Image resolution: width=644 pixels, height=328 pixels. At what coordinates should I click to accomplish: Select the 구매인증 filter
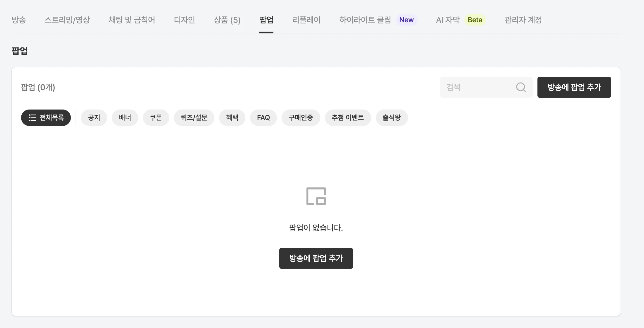[x=301, y=118]
